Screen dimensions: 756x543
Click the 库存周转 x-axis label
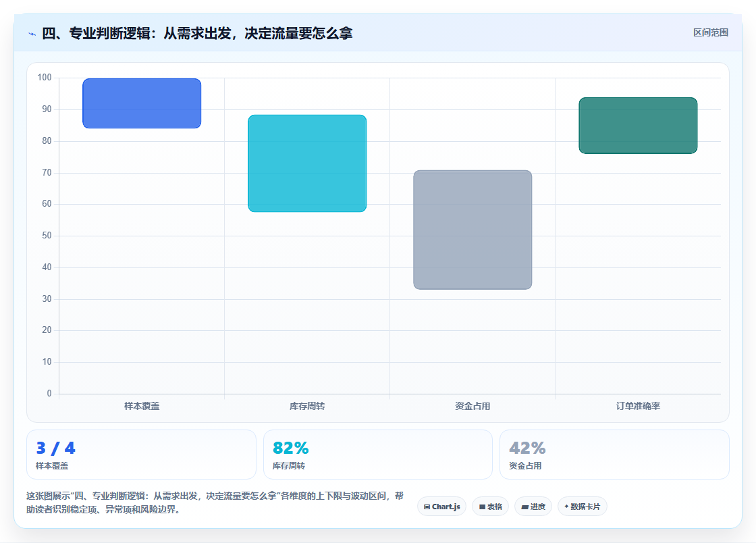pyautogui.click(x=307, y=406)
